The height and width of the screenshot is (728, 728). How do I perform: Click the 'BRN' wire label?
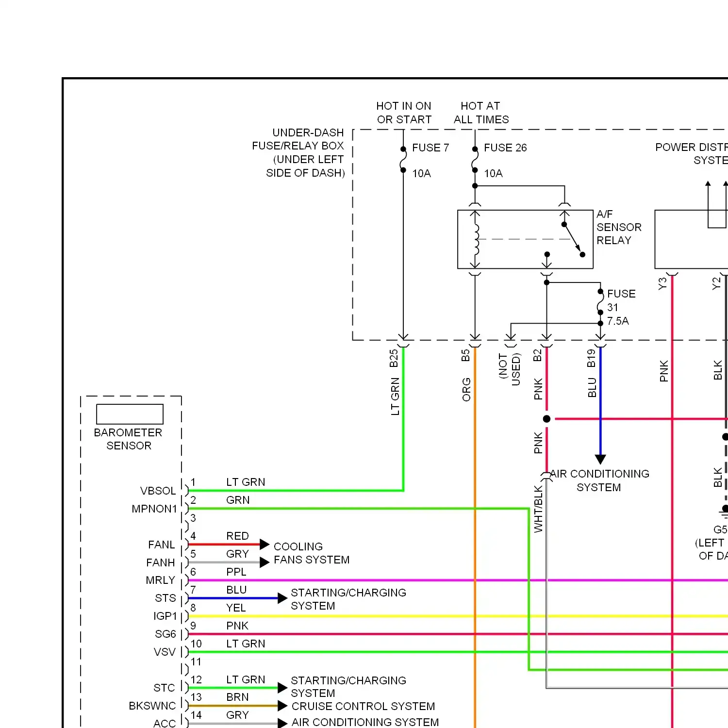coord(237,697)
